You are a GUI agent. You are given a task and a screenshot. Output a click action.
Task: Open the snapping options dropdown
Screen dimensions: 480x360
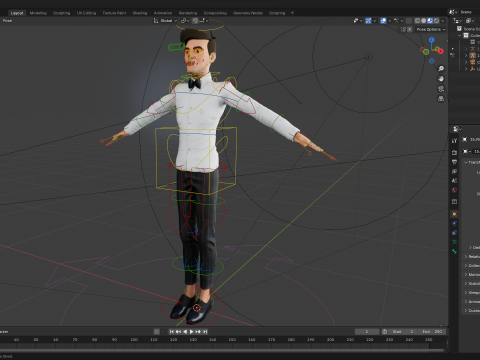point(204,21)
